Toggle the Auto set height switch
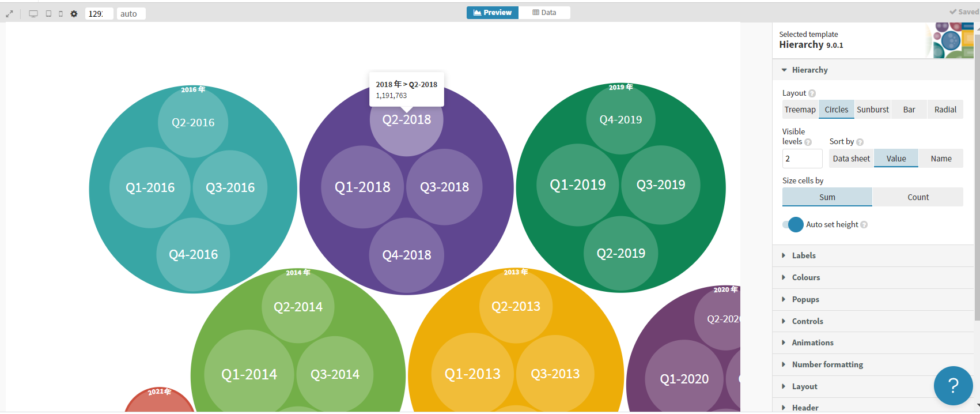This screenshot has width=980, height=414. point(793,224)
